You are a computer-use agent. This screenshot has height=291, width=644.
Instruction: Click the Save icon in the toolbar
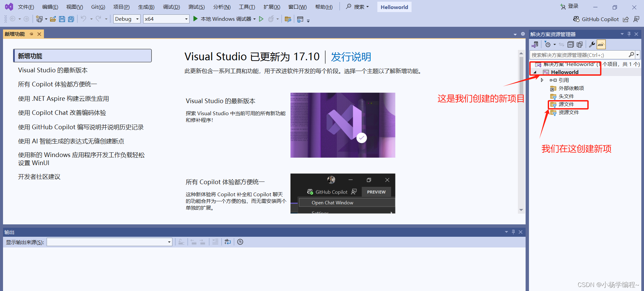[62, 19]
